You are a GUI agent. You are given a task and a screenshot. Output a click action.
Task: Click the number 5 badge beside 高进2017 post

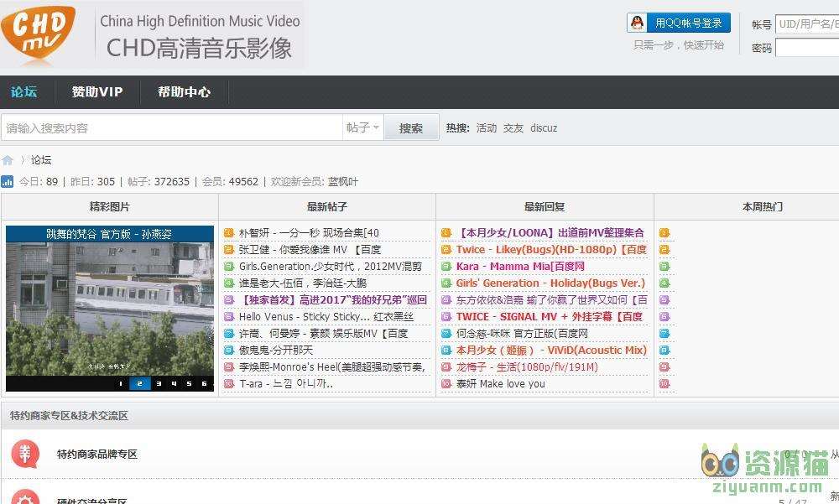pyautogui.click(x=229, y=299)
